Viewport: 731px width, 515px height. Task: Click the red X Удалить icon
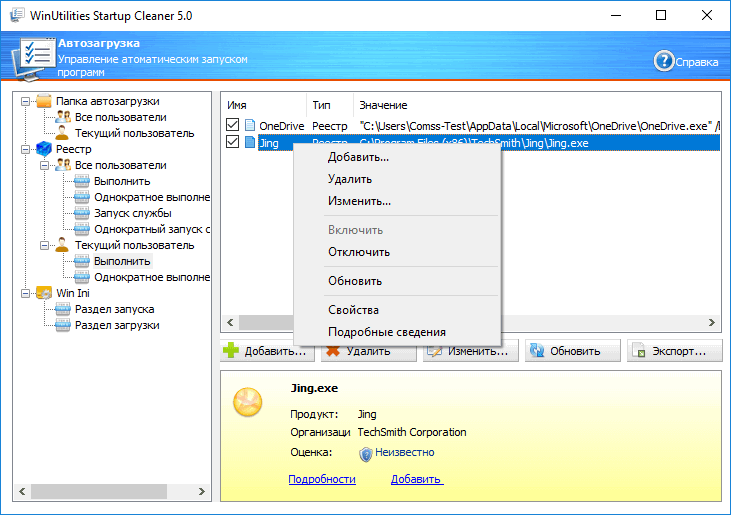point(333,352)
